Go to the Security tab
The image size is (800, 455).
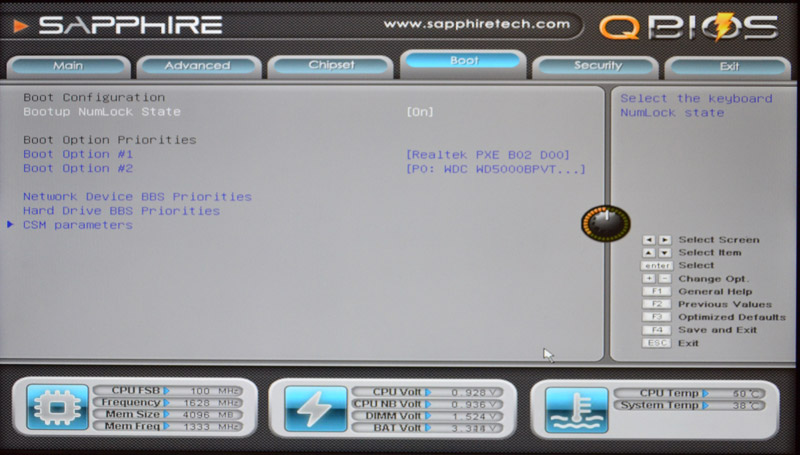(597, 66)
